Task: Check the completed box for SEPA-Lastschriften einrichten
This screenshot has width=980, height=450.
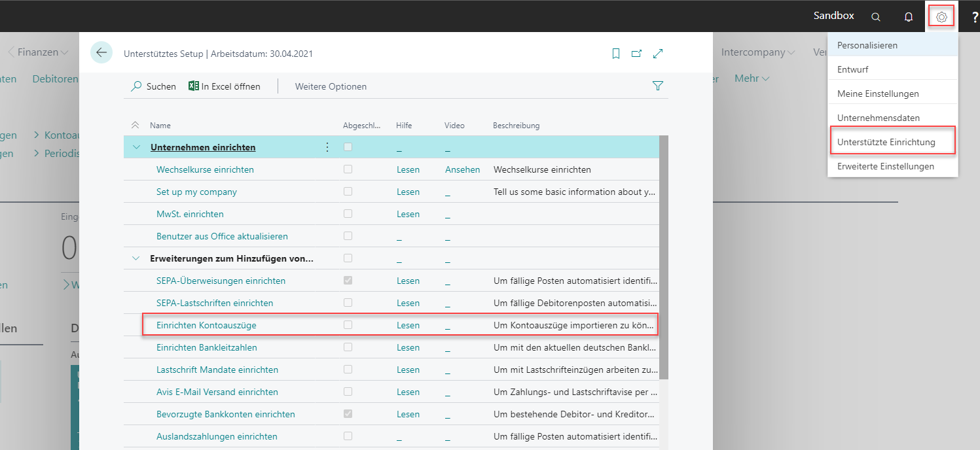Action: click(x=348, y=302)
